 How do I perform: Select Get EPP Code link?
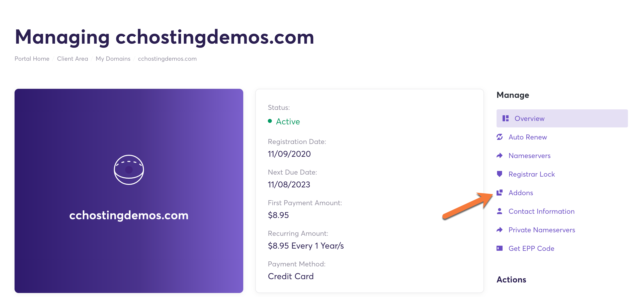pyautogui.click(x=531, y=248)
